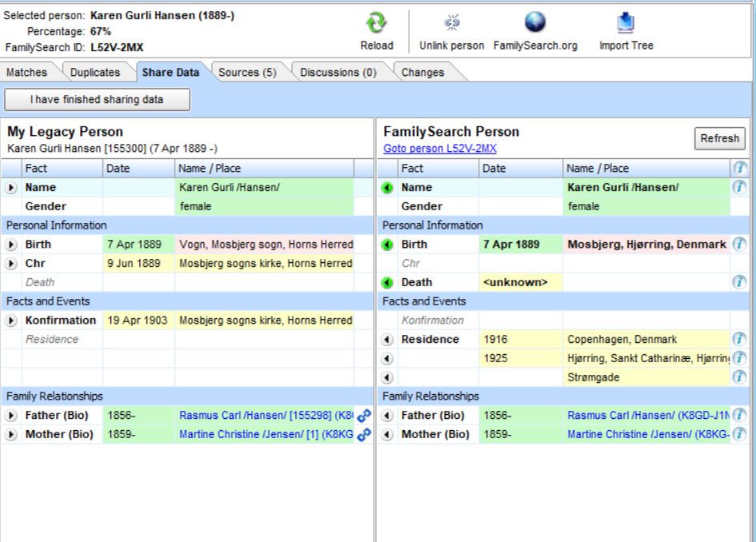Screen dimensions: 756x542
Task: Switch to the Duplicates tab
Action: click(95, 72)
